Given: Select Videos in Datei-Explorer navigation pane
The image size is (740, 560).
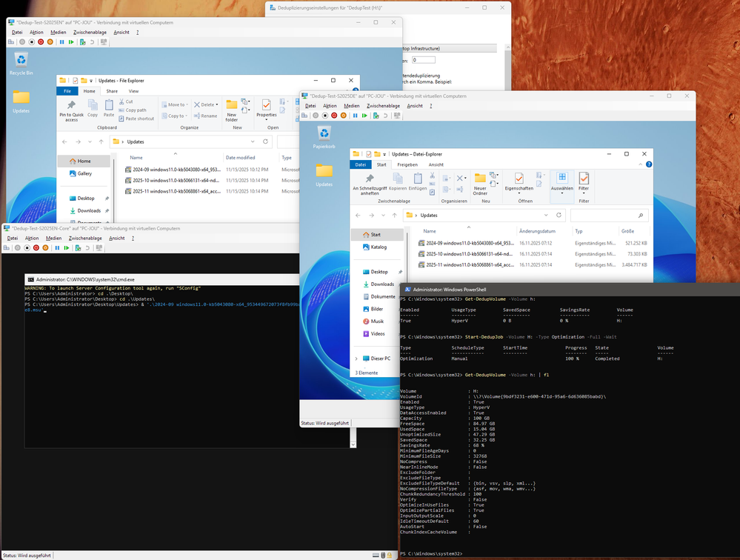Looking at the screenshot, I should point(377,333).
